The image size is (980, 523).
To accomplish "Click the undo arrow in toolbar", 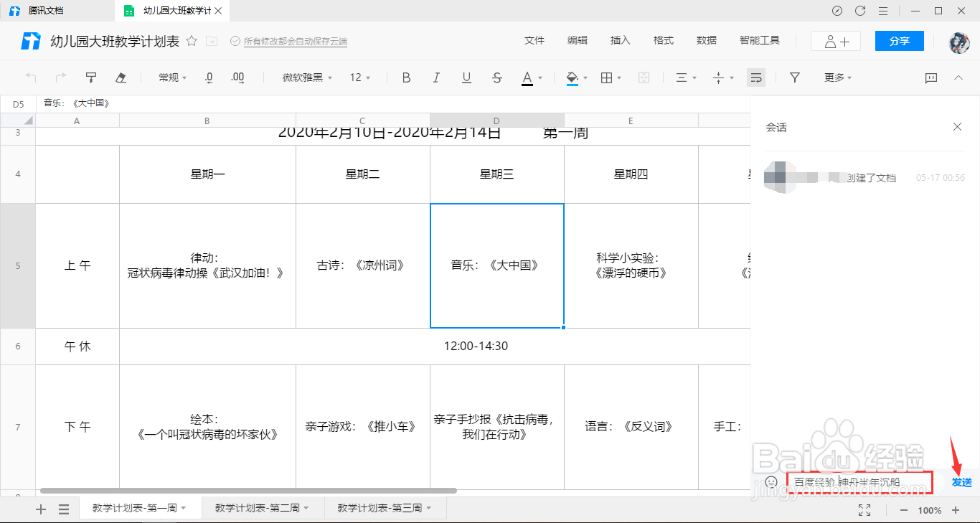I will (31, 77).
